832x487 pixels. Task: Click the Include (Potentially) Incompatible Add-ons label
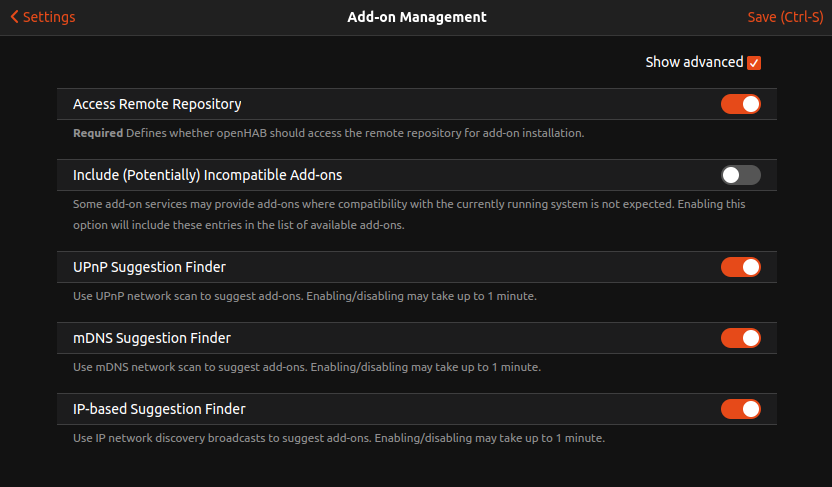208,175
